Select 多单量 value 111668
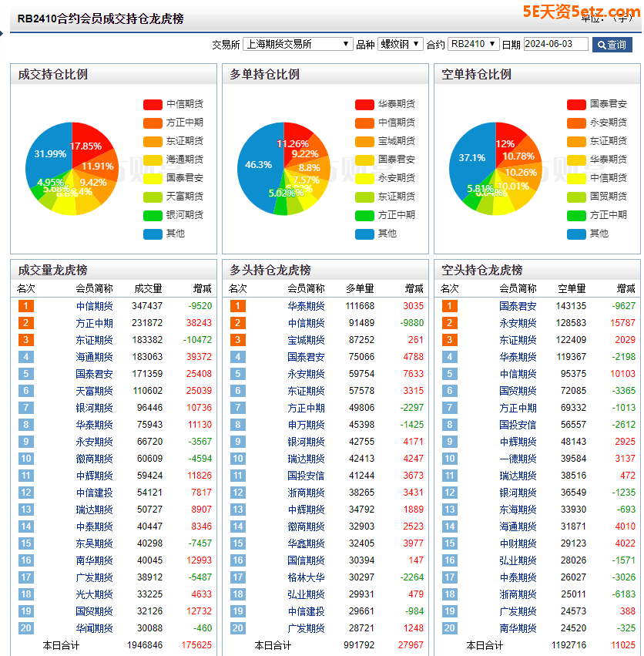This screenshot has width=644, height=656. [x=360, y=306]
